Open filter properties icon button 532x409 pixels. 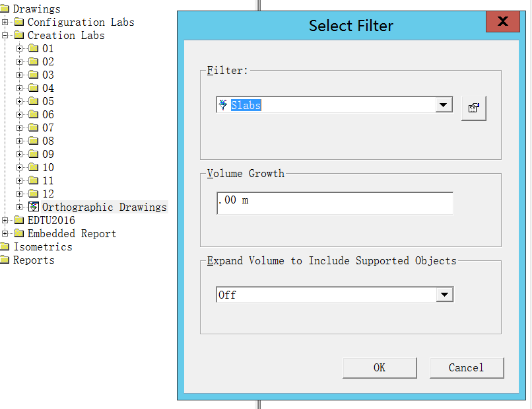(x=474, y=108)
